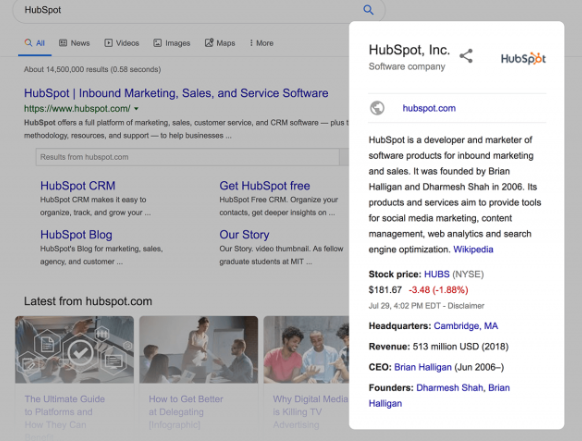Open the dropdown arrow after hubspot.com URL
The width and height of the screenshot is (582, 441).
coord(136,109)
